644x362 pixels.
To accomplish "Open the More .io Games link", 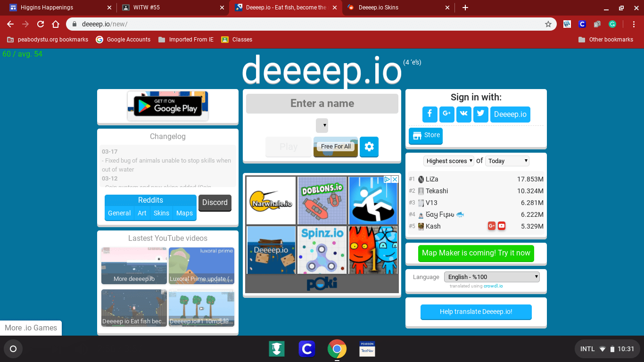I will [31, 328].
